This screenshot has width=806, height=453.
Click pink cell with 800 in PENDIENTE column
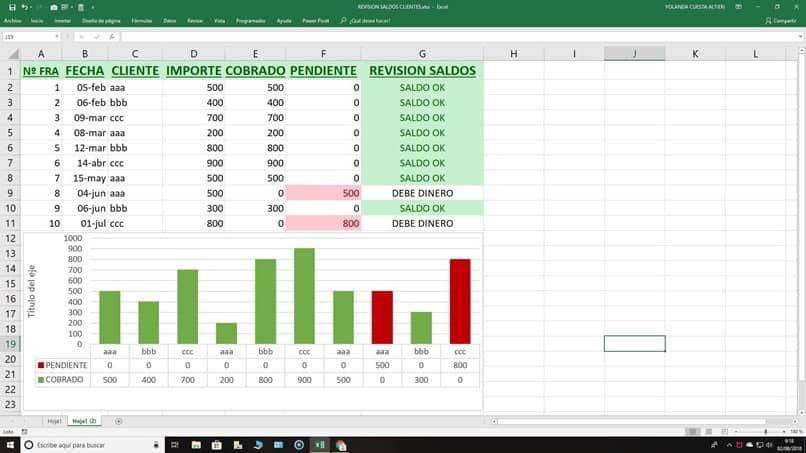(x=323, y=223)
